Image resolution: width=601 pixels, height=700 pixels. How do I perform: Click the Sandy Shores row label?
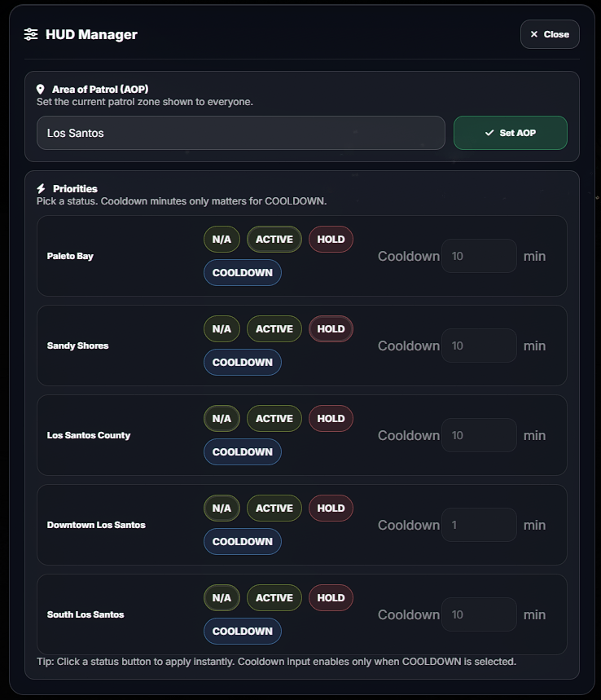tap(77, 346)
